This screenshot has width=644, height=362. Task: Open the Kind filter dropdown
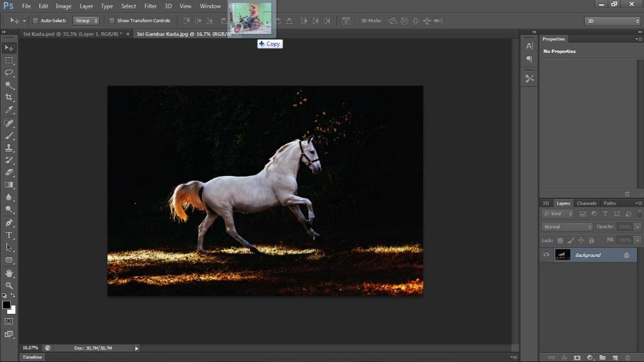(558, 213)
